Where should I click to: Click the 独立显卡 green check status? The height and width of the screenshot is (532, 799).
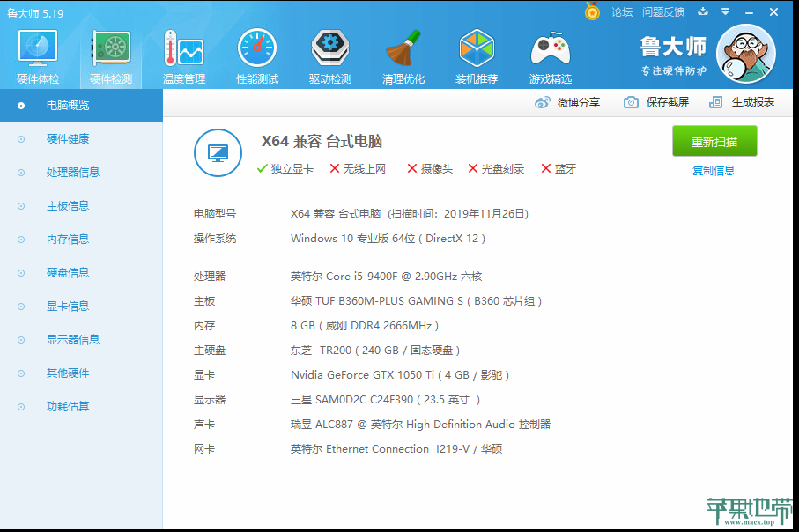point(285,168)
